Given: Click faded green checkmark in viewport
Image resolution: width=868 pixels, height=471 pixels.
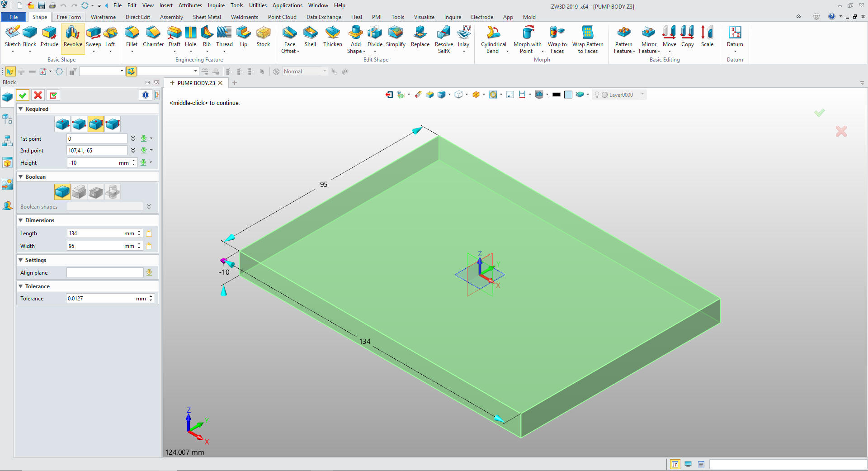Looking at the screenshot, I should pyautogui.click(x=820, y=112).
